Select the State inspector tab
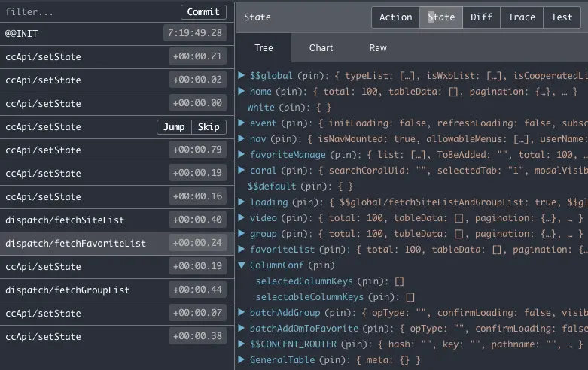Viewport: 588px width, 370px height. click(441, 17)
